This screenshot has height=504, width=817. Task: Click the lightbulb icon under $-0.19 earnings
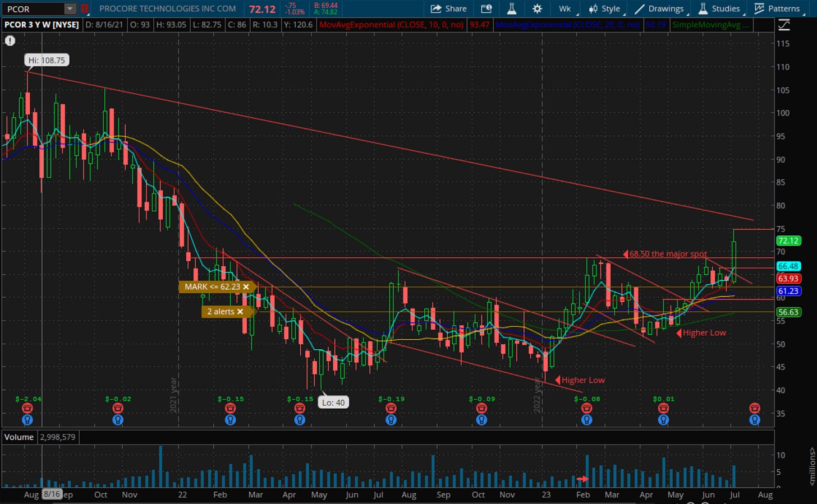coord(391,420)
